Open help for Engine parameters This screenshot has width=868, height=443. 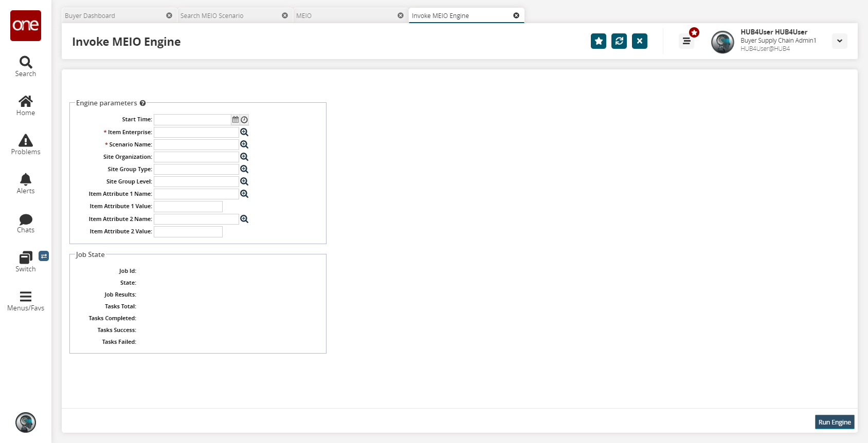coord(143,103)
